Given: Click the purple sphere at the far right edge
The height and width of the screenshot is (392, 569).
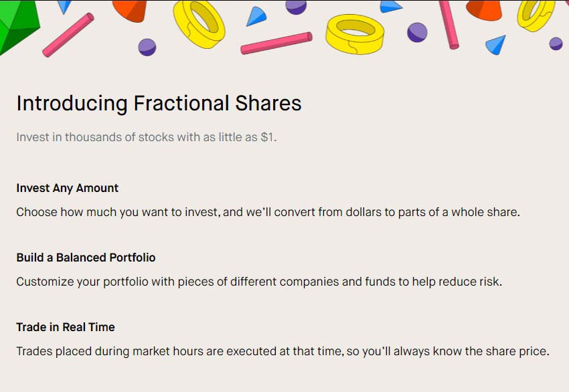Looking at the screenshot, I should (x=556, y=43).
